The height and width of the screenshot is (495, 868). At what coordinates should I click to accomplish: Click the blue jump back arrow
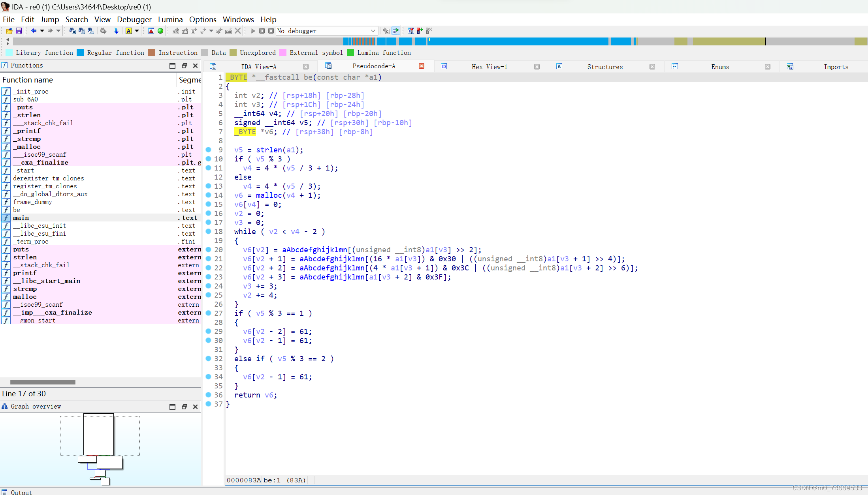[x=34, y=31]
